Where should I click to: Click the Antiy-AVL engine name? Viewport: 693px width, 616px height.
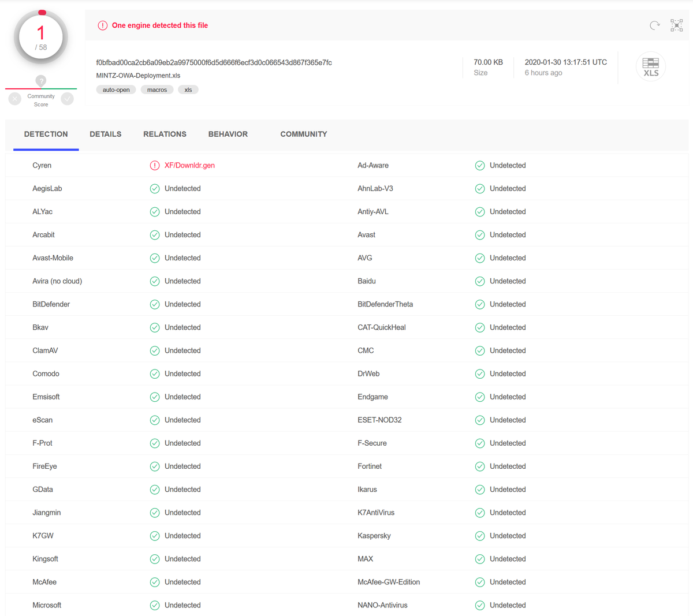pyautogui.click(x=373, y=212)
